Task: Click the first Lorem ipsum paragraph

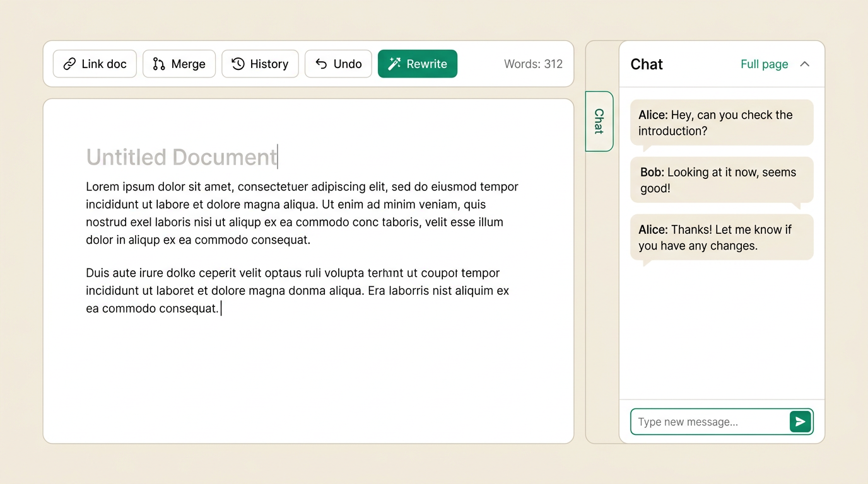Action: 302,213
